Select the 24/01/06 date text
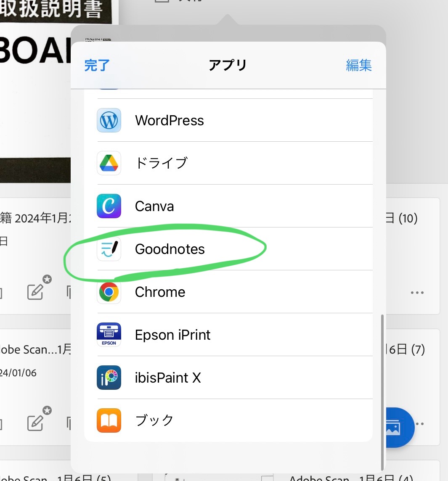The image size is (448, 481). [18, 373]
